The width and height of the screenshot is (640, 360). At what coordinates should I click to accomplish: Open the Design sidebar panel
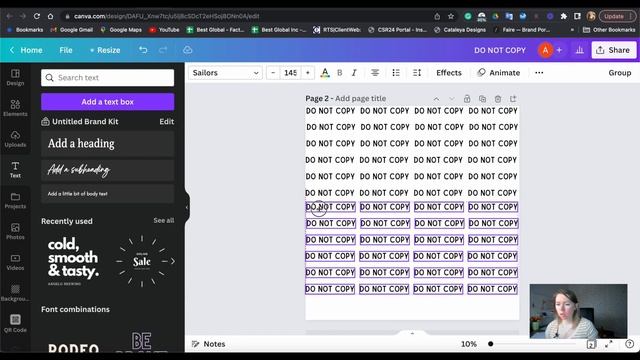click(15, 77)
